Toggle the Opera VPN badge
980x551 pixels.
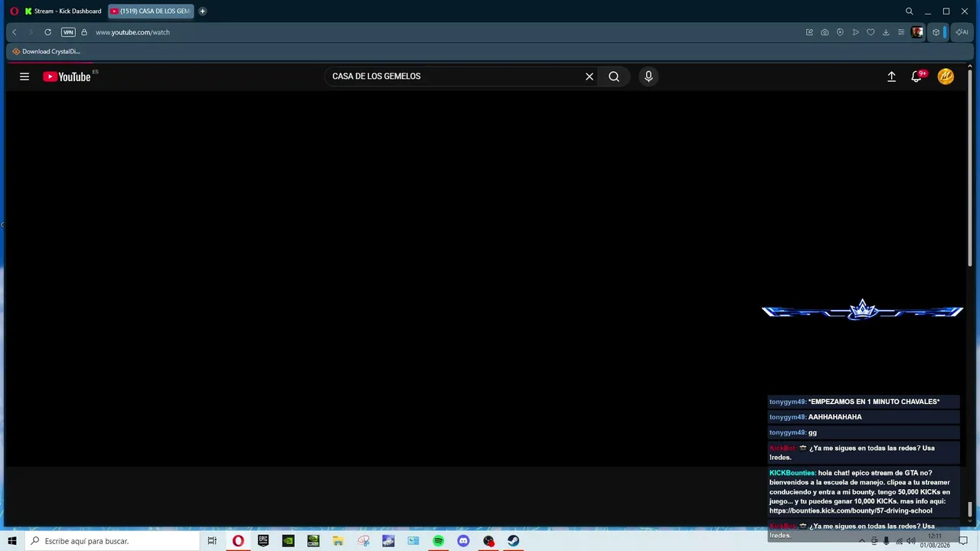(x=68, y=32)
